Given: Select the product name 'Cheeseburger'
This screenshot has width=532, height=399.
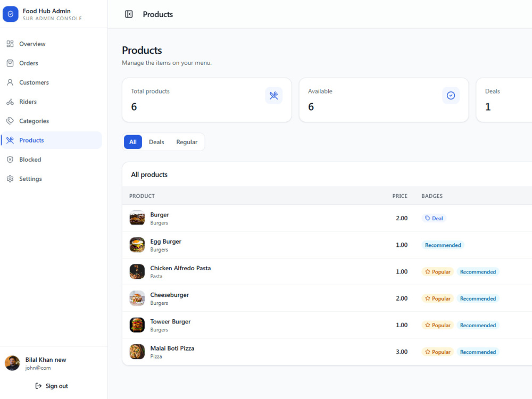Looking at the screenshot, I should pyautogui.click(x=169, y=295).
